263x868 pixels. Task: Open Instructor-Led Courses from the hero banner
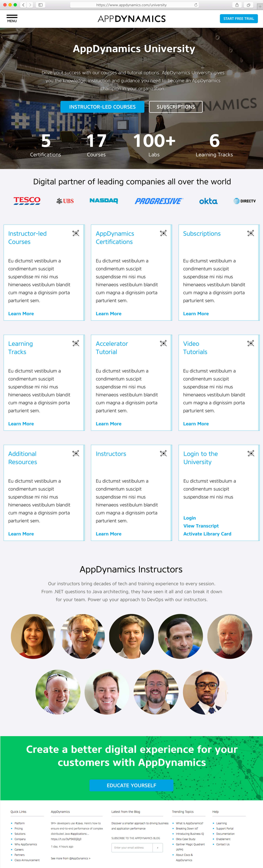pyautogui.click(x=102, y=107)
